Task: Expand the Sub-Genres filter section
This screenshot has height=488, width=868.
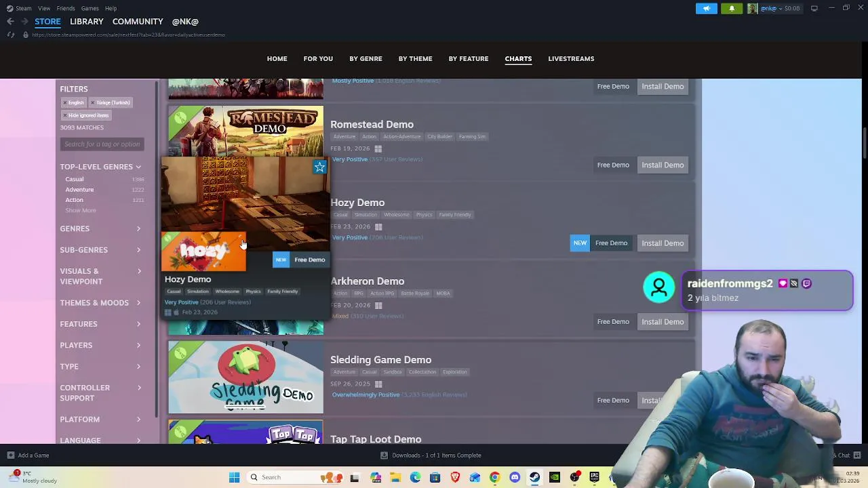Action: pyautogui.click(x=100, y=250)
